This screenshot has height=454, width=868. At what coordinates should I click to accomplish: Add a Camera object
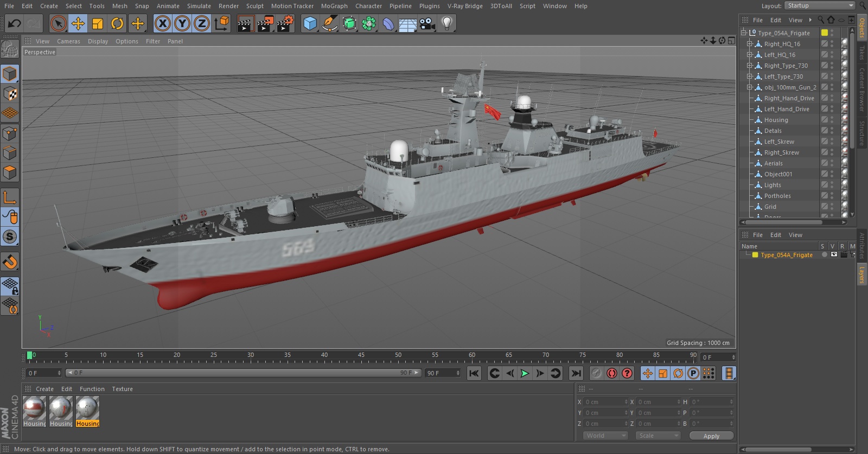click(427, 23)
